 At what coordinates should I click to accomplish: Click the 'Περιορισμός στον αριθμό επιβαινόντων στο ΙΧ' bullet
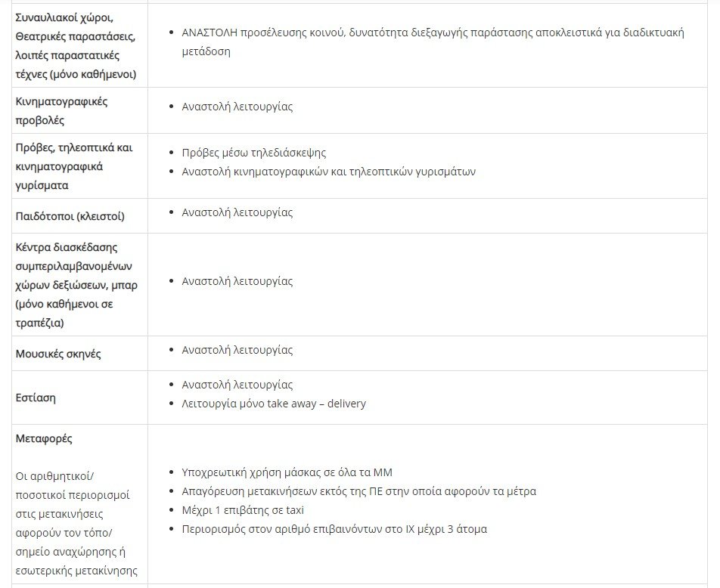334,529
